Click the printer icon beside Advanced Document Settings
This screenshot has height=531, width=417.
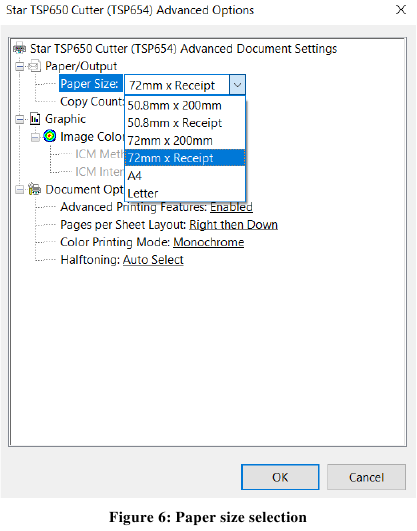(x=20, y=49)
